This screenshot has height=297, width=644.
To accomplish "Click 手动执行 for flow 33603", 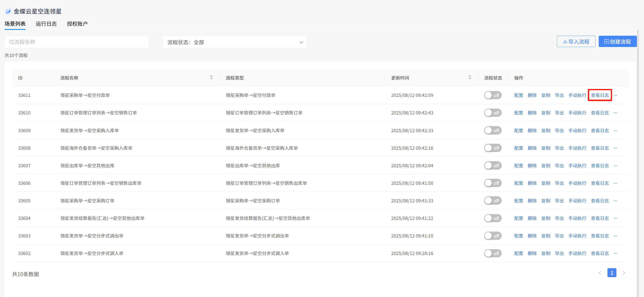I will pyautogui.click(x=577, y=236).
